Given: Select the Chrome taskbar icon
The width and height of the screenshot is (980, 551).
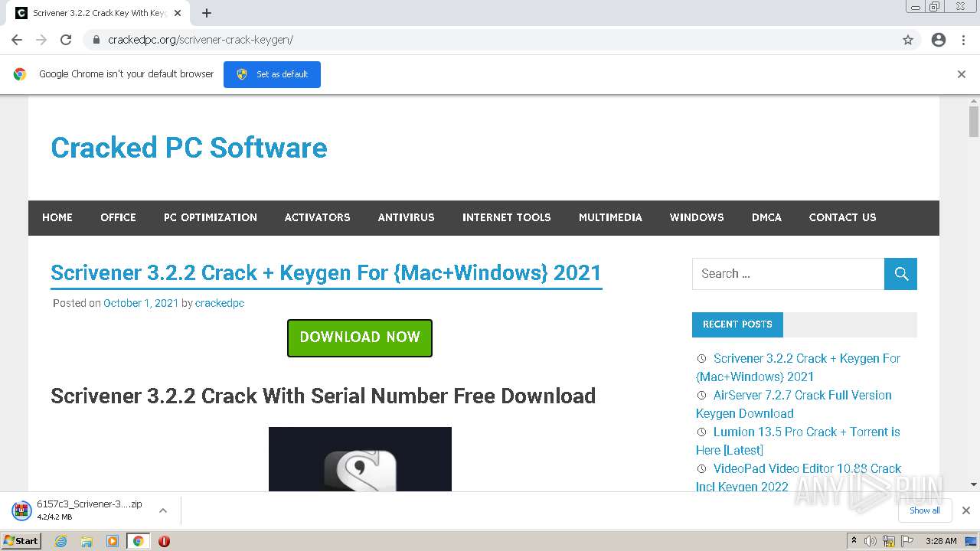Looking at the screenshot, I should (138, 541).
